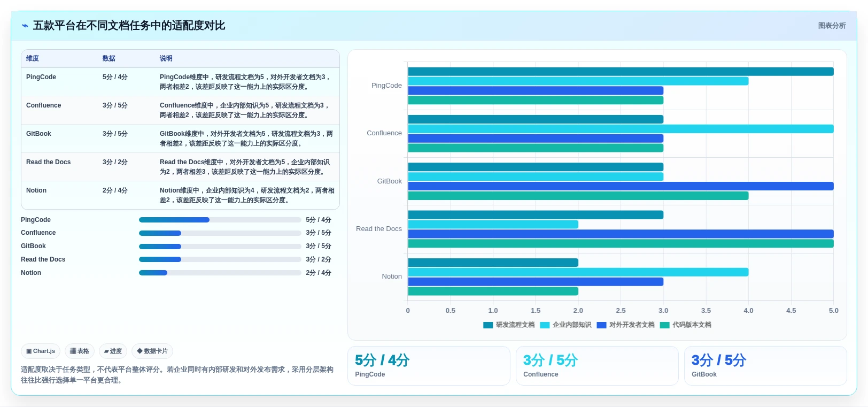The height and width of the screenshot is (407, 868).
Task: Click the PingCode 5分 / 4分 table cell
Action: [115, 77]
